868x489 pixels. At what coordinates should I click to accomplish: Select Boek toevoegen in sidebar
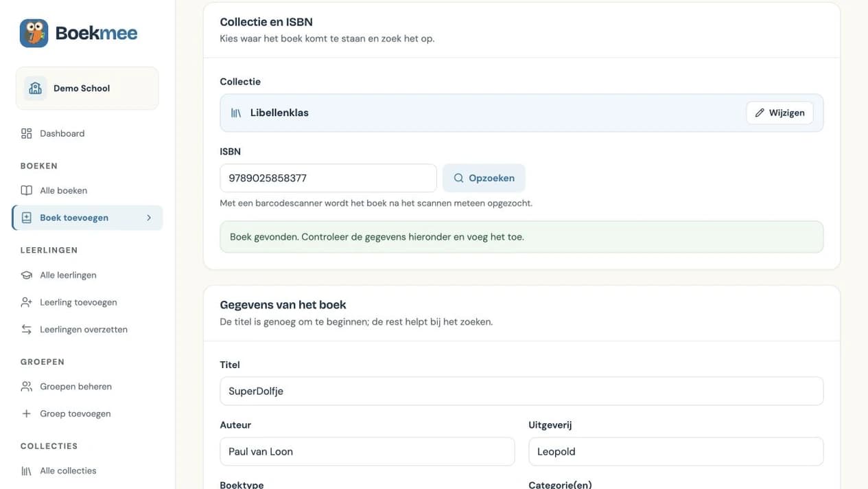[87, 218]
